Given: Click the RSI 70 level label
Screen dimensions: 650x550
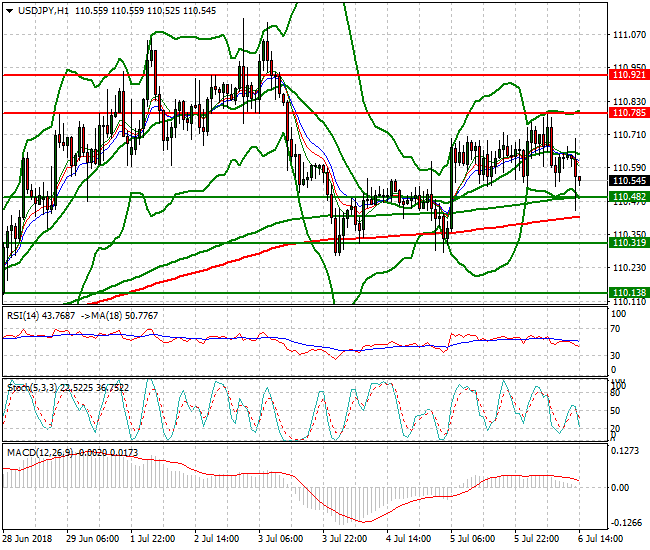Looking at the screenshot, I should [616, 329].
